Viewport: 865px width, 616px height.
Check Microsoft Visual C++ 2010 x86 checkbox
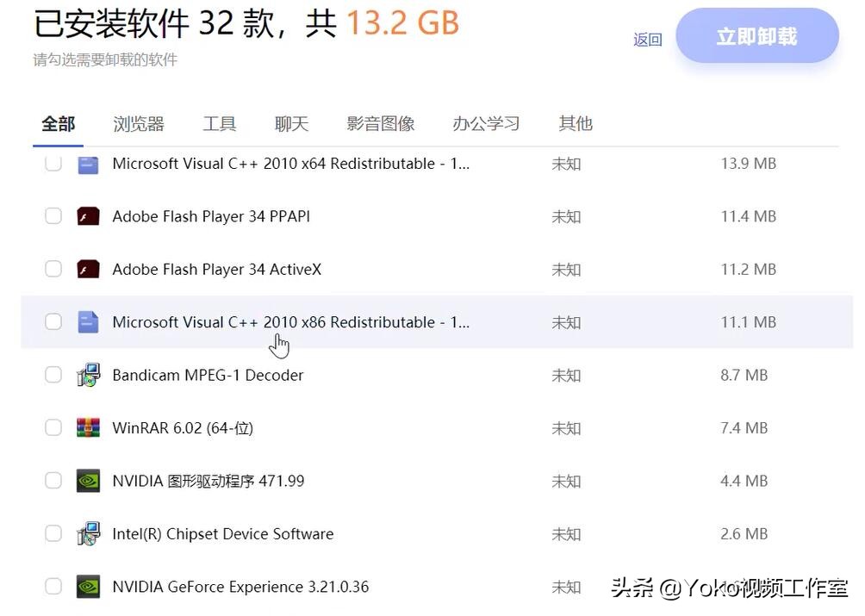[53, 321]
